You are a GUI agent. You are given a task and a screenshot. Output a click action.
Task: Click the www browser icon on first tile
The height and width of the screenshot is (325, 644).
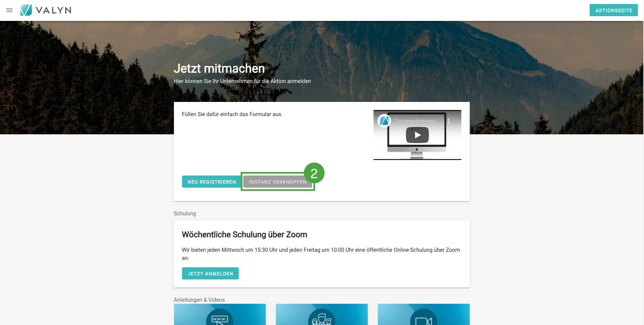coord(220,318)
